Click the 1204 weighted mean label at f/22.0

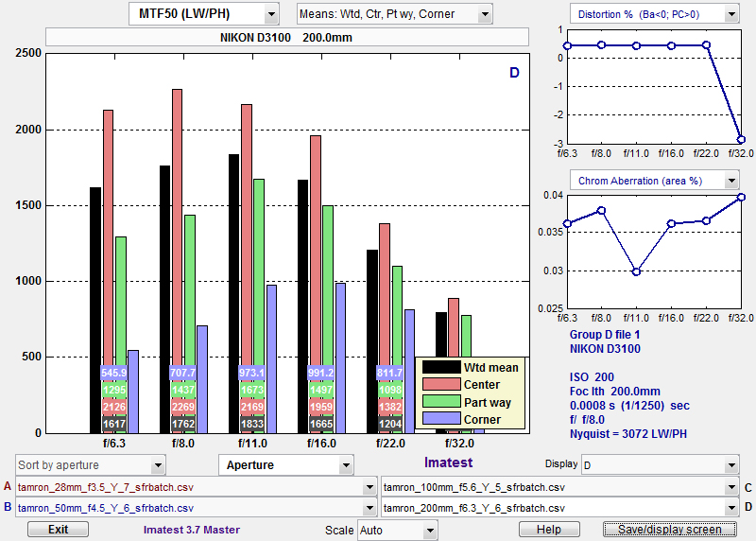390,424
